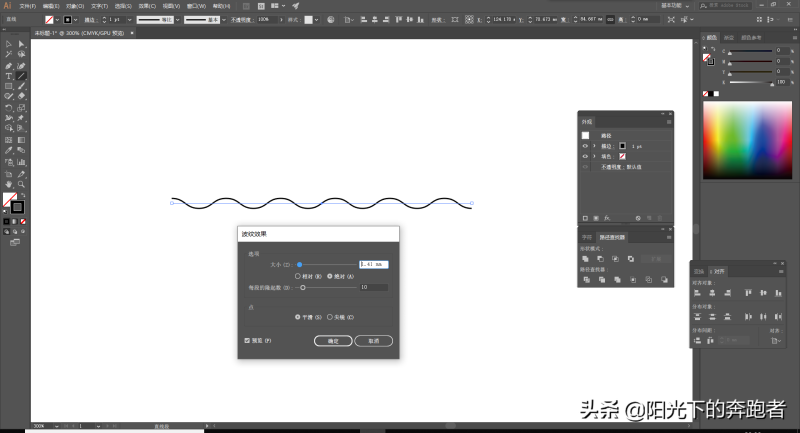Expand the 填色 fill row in Appearance

coord(594,157)
